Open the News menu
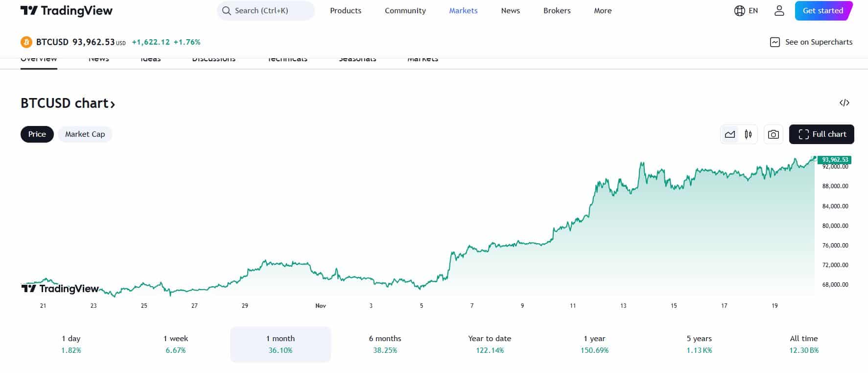 point(511,11)
